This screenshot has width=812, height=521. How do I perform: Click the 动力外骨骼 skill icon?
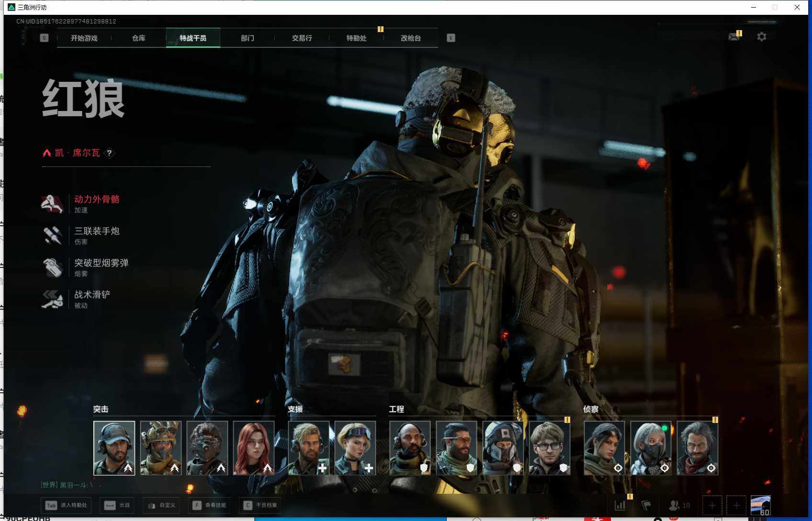(52, 204)
